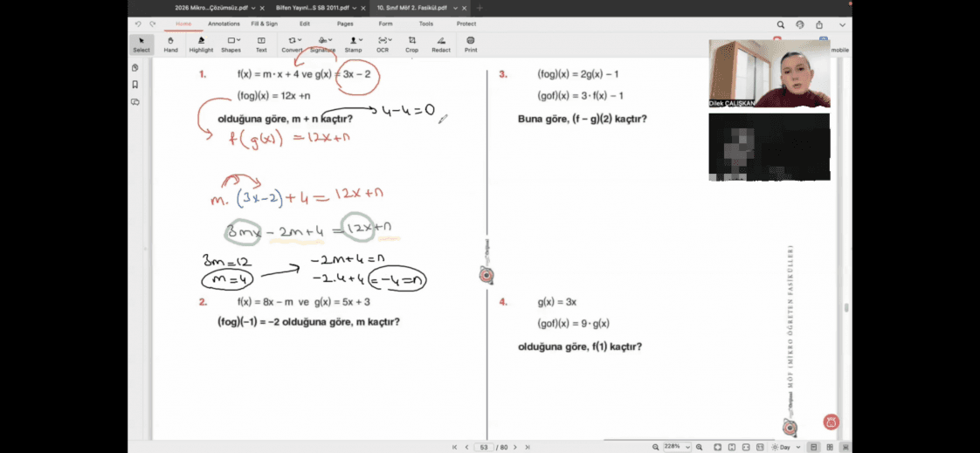980x453 pixels.
Task: Select the Crop tool
Action: coord(412,45)
